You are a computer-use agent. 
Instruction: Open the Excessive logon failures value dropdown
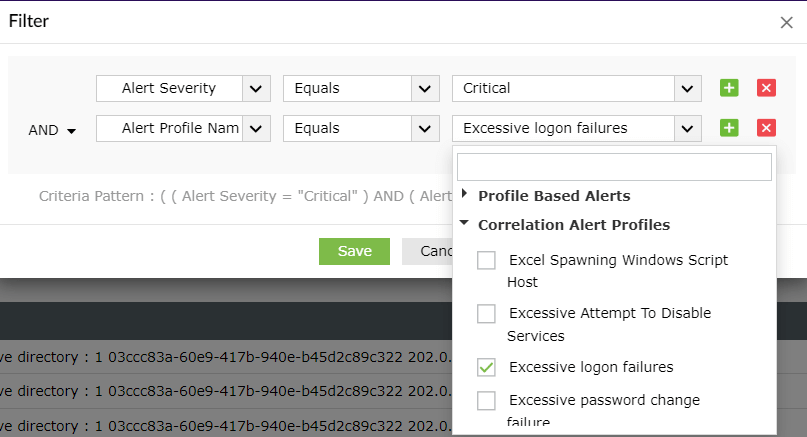pos(686,128)
